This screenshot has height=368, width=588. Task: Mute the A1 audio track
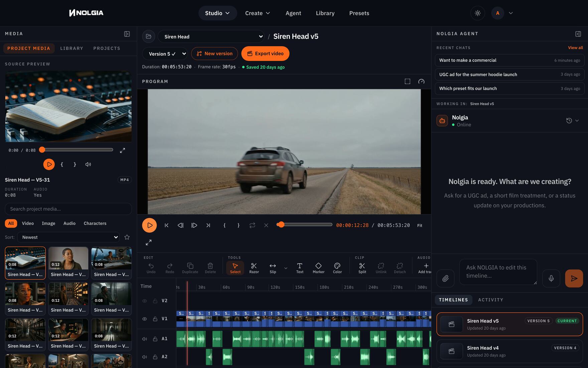click(x=145, y=339)
